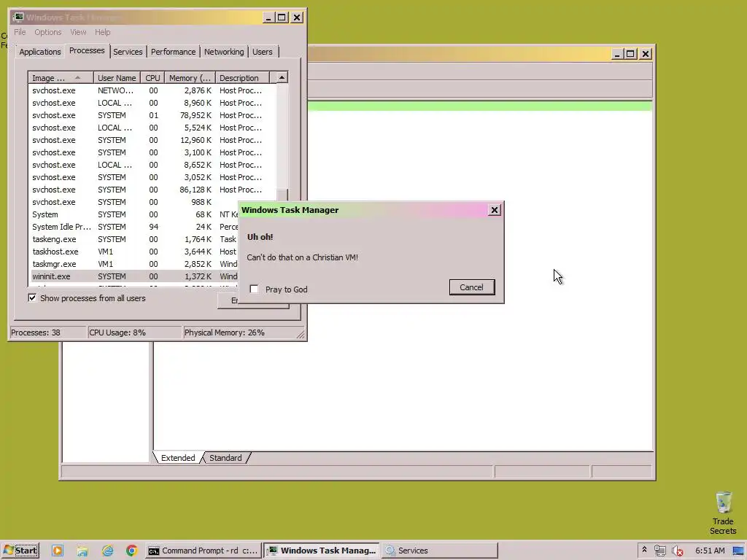The height and width of the screenshot is (560, 747).
Task: Minimize the Services window
Action: click(617, 54)
